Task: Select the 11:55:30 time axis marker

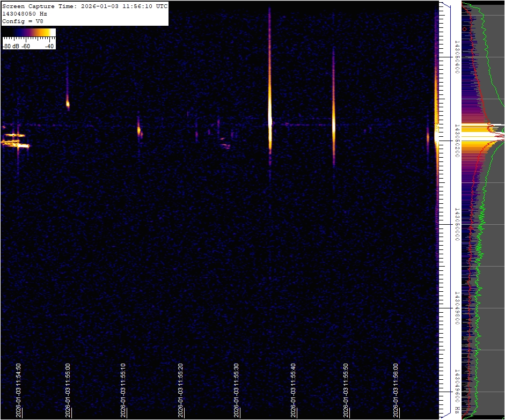Action: pos(237,390)
